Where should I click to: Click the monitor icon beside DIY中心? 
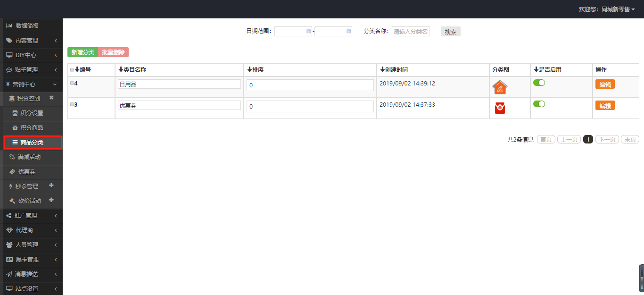click(x=9, y=55)
